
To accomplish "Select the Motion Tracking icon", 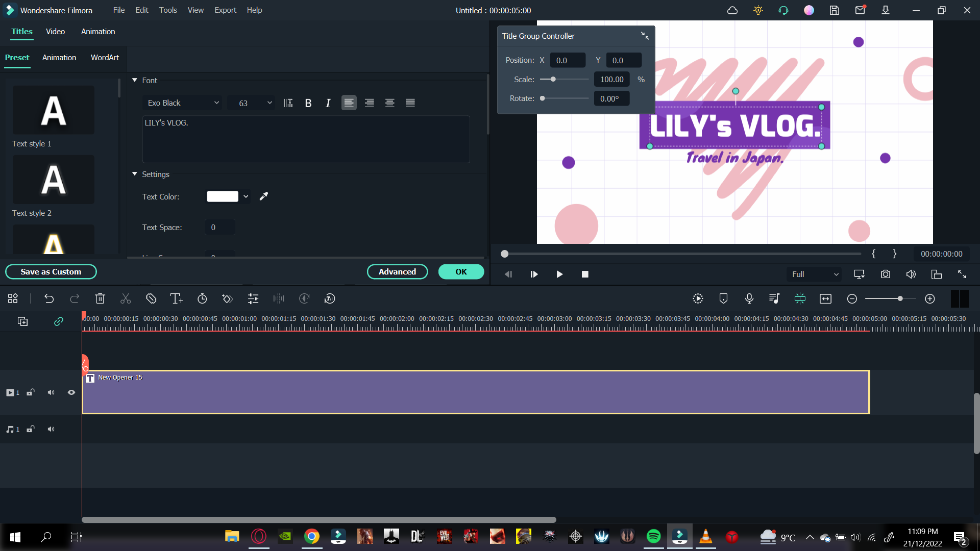I will pyautogui.click(x=723, y=298).
